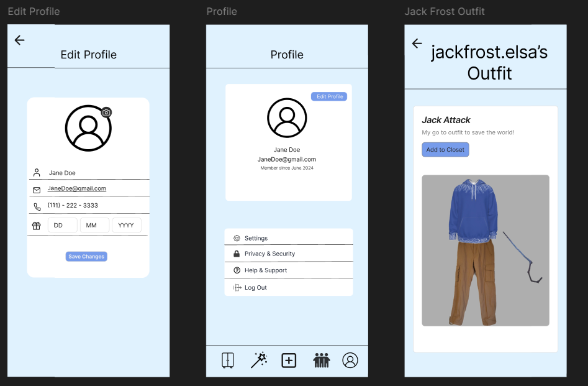Edit the JaneDoe@gmail.com email field
The image size is (588, 386).
point(77,189)
